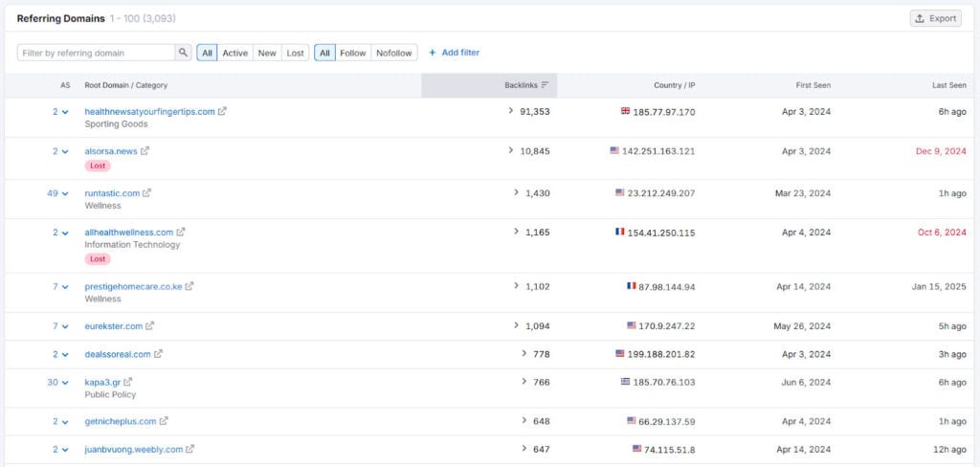This screenshot has width=980, height=467.
Task: Sort by Last Seen column header
Action: [948, 85]
